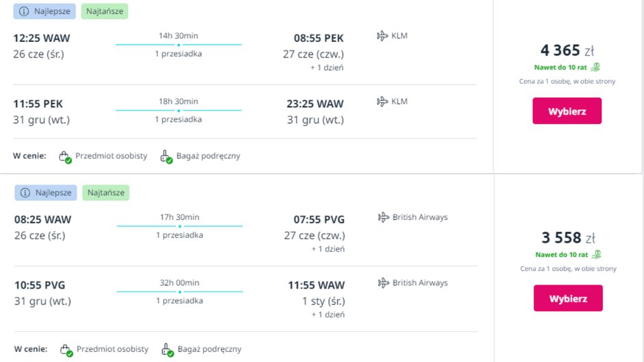Click the installments icon next to the 4 365 zł price

pos(596,67)
